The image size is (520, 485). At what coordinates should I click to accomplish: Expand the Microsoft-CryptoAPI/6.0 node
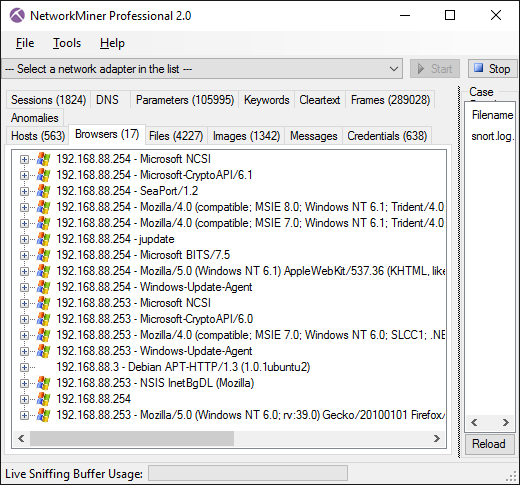24,319
